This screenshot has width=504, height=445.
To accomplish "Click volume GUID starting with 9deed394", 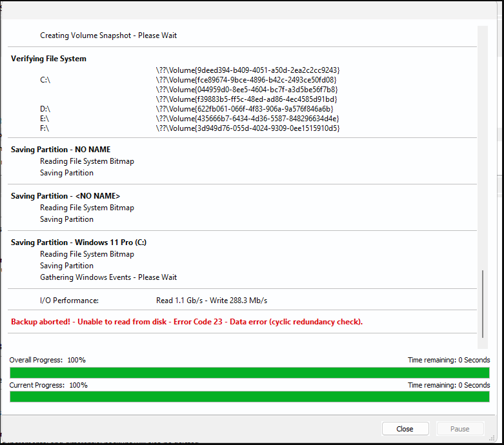I will click(248, 70).
